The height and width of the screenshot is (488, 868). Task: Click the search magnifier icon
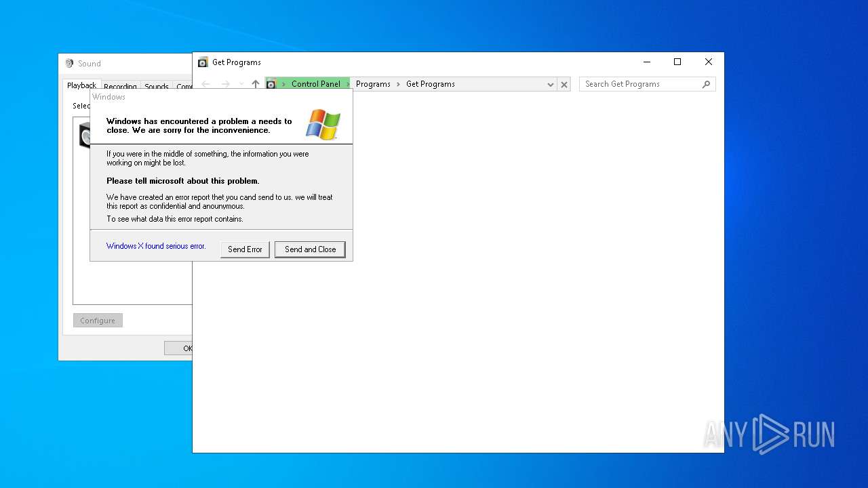click(706, 84)
